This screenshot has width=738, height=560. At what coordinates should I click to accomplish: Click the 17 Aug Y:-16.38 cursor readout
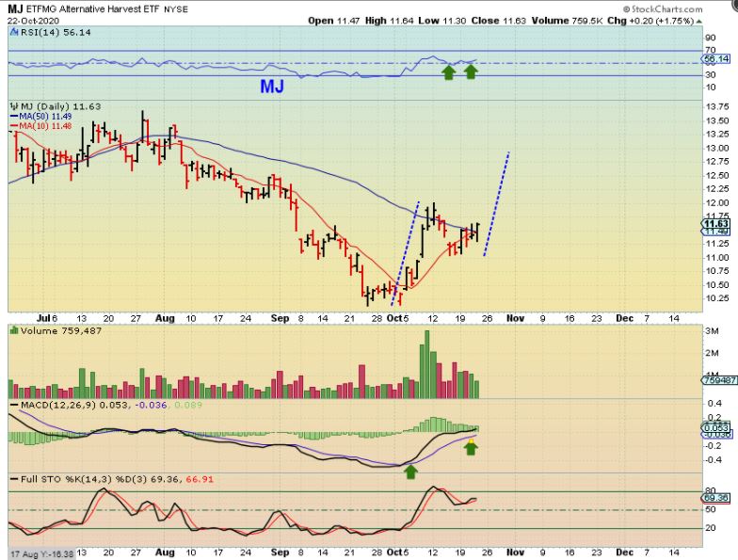pos(41,554)
